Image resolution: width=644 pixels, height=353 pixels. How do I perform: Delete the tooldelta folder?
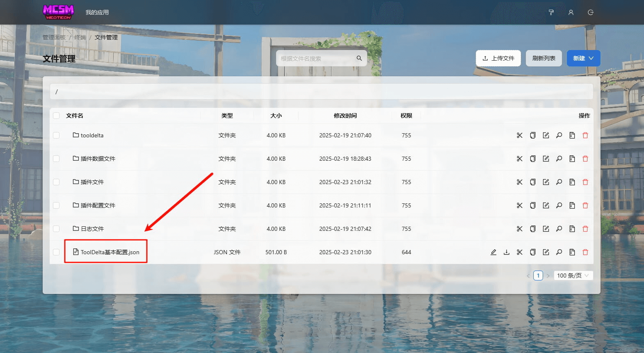(x=585, y=135)
